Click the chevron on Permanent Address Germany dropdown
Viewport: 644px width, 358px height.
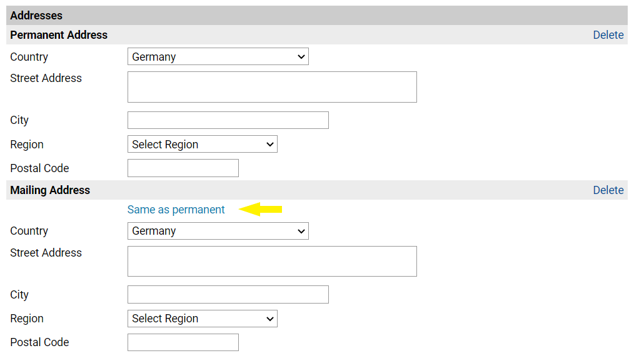pyautogui.click(x=301, y=57)
